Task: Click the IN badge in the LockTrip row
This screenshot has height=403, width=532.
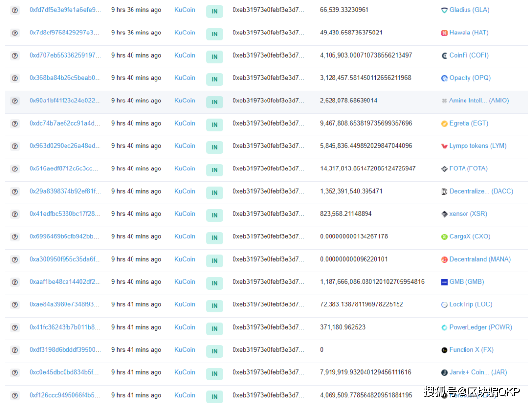Action: (214, 306)
